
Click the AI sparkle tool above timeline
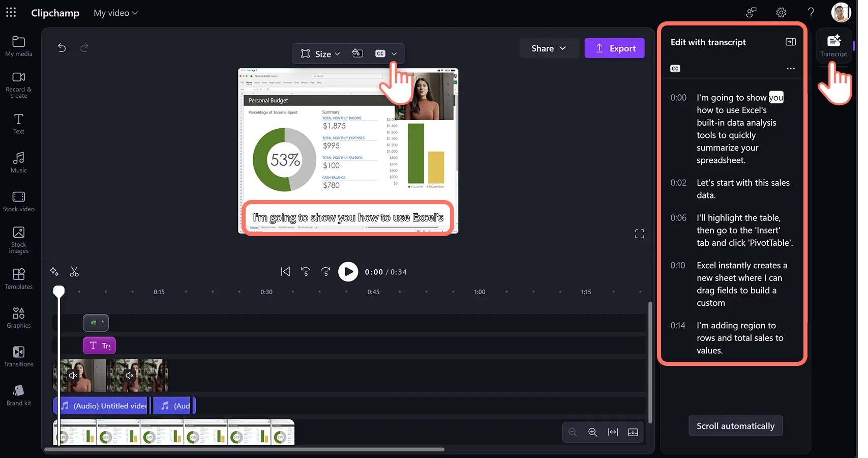(54, 272)
